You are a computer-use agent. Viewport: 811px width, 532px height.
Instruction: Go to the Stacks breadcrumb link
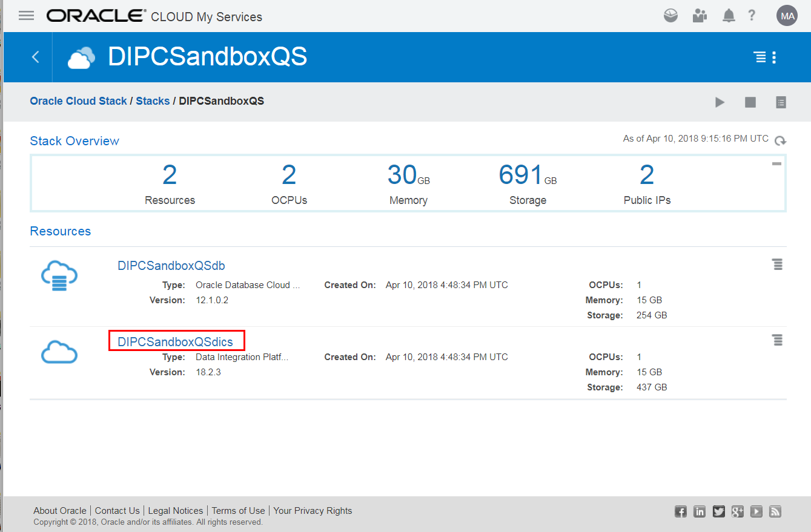click(153, 101)
